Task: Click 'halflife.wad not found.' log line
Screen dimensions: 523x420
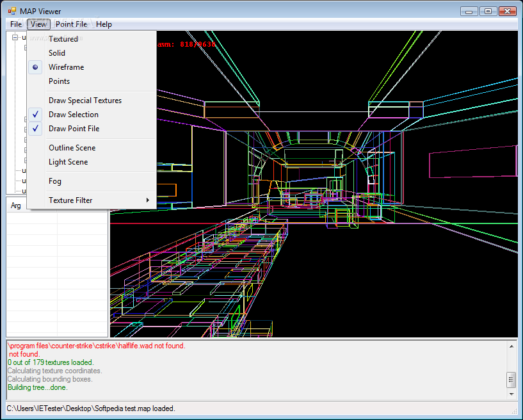Action: [97, 346]
